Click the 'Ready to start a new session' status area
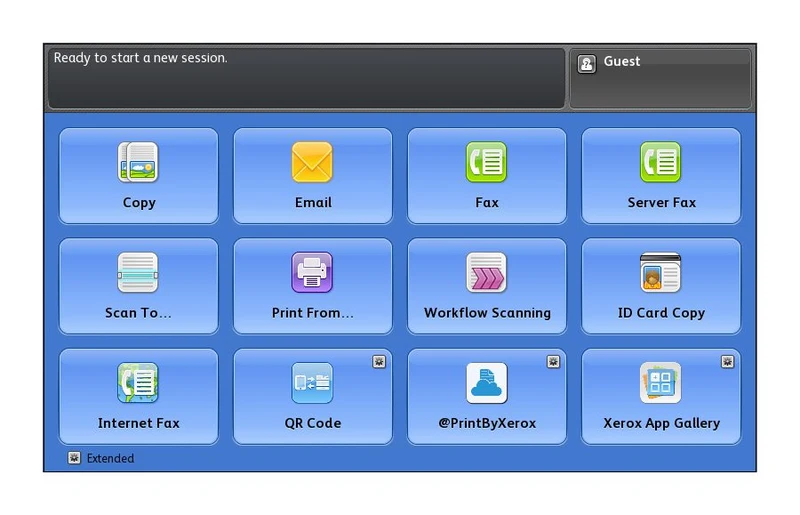The image size is (800, 515). coord(307,79)
